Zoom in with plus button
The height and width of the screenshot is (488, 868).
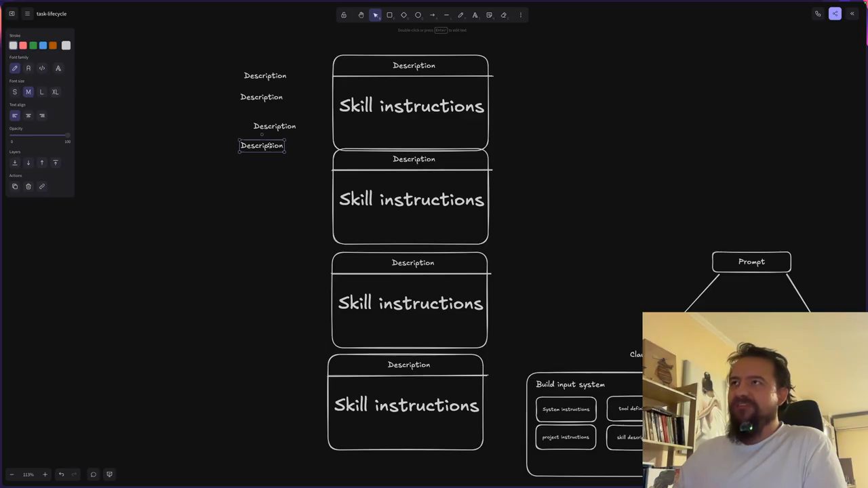pyautogui.click(x=45, y=474)
